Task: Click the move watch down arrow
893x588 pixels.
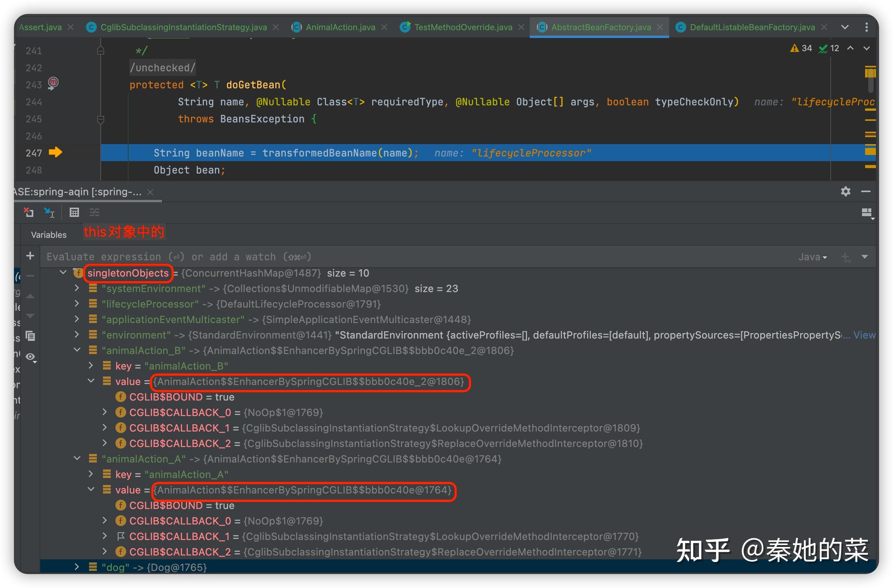Action: click(31, 316)
